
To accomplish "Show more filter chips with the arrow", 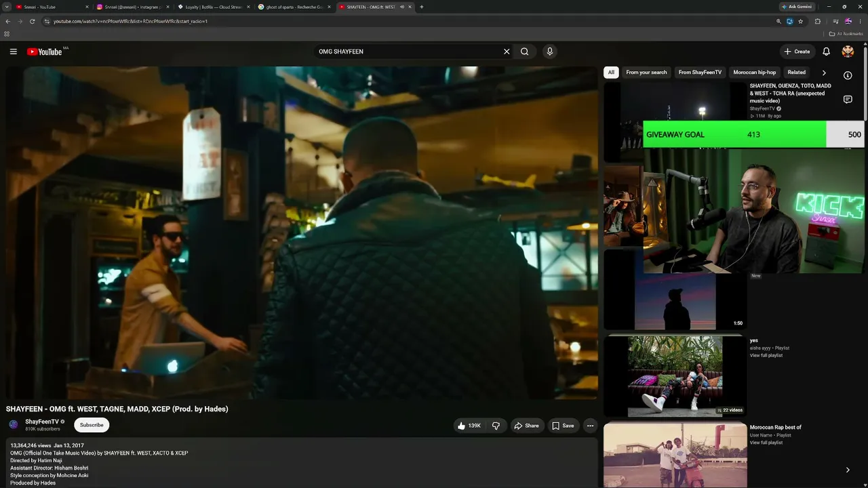I will pos(824,73).
